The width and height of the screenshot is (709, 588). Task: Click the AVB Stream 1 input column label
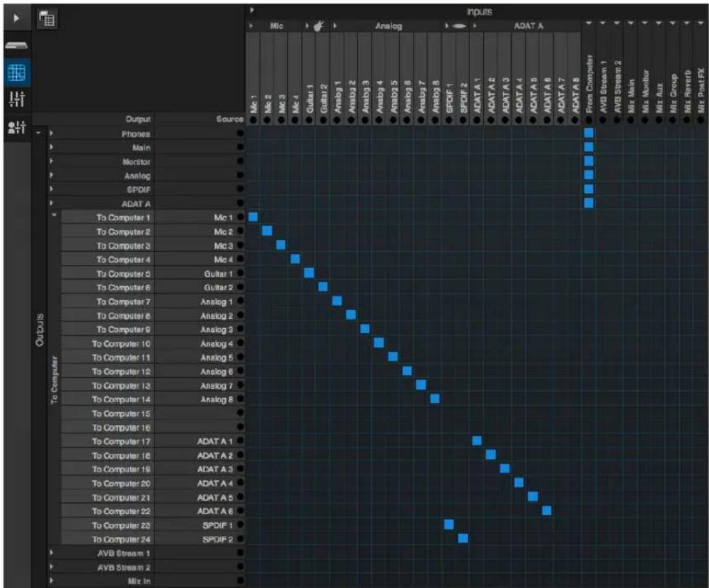[603, 86]
